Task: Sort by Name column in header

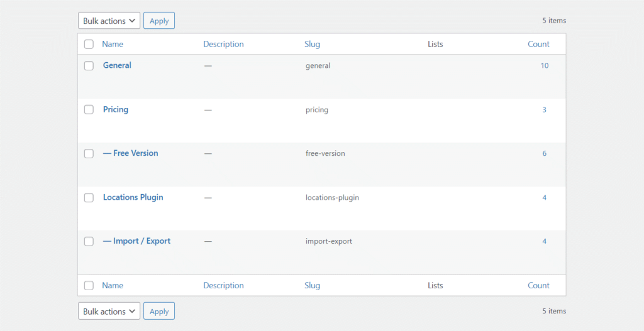Action: 113,44
